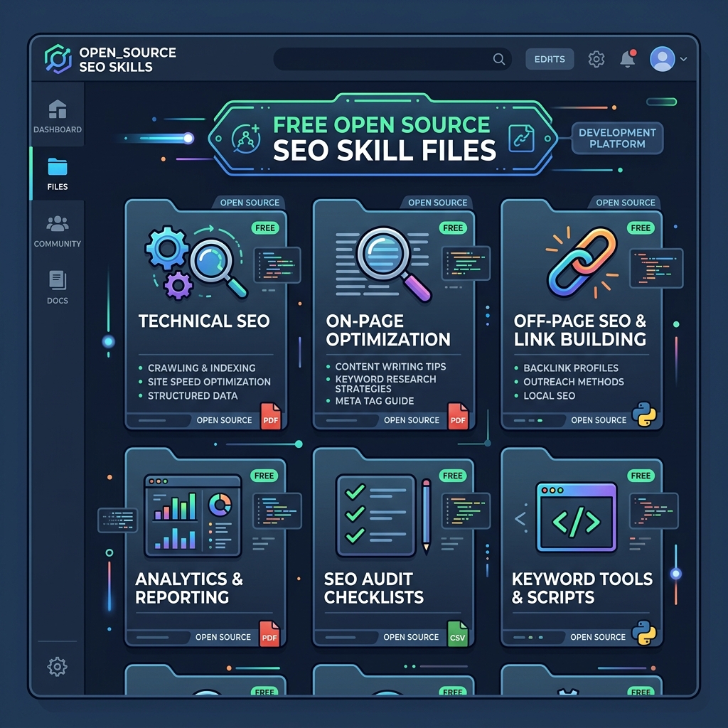This screenshot has height=728, width=728.
Task: Click code snippet thumbnail on Technical SEO card
Action: [x=277, y=265]
